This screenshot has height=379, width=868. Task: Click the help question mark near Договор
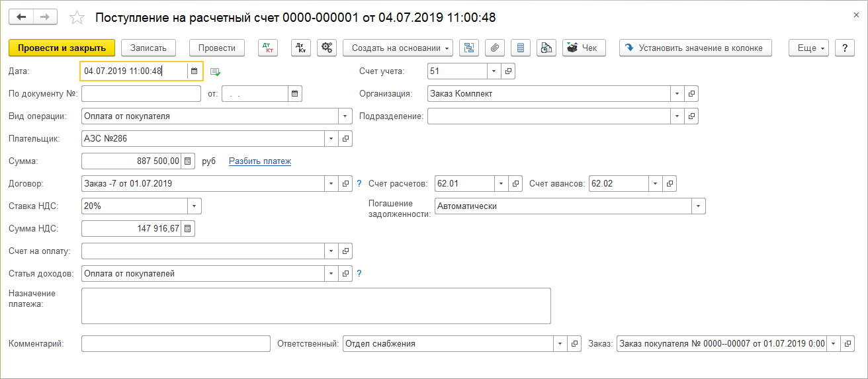click(x=359, y=184)
